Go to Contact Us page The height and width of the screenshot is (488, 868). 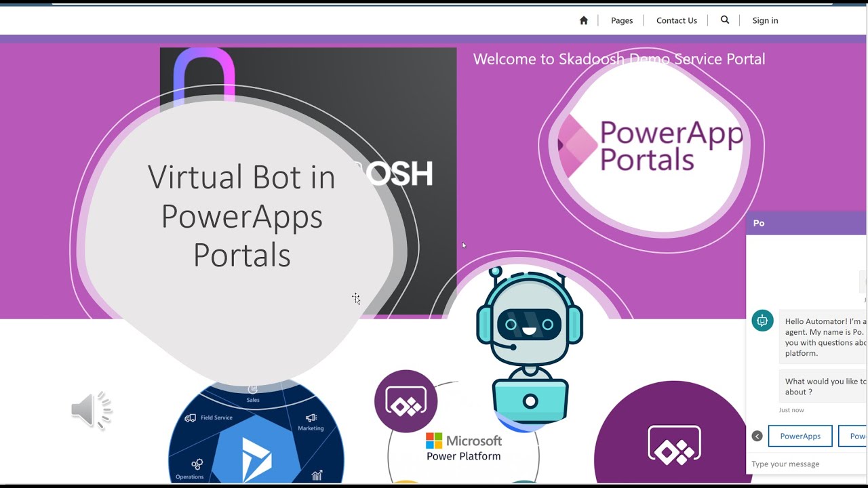pos(677,20)
